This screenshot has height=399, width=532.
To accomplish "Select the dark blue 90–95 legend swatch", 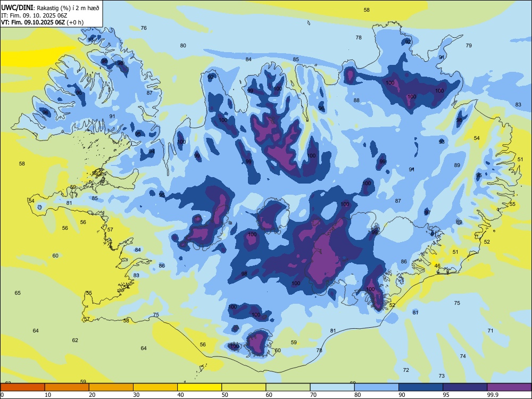I will click(x=421, y=387).
